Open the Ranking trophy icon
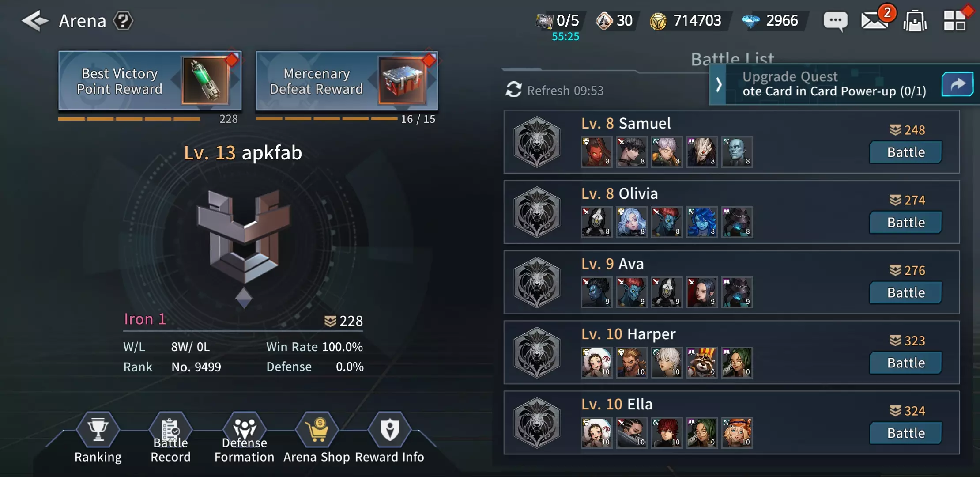Image resolution: width=980 pixels, height=477 pixels. click(98, 429)
